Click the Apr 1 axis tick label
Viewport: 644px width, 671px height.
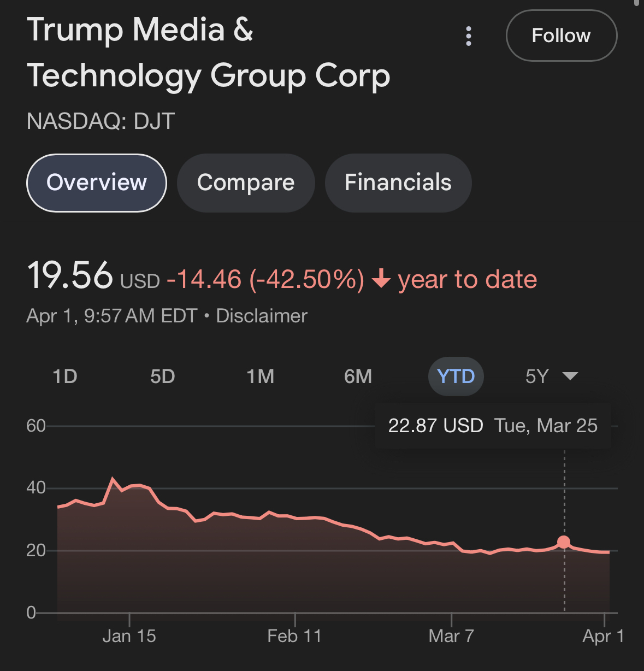click(x=603, y=636)
